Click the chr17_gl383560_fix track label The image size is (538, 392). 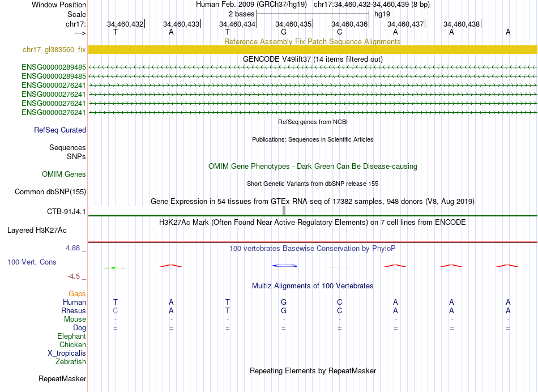coord(54,50)
